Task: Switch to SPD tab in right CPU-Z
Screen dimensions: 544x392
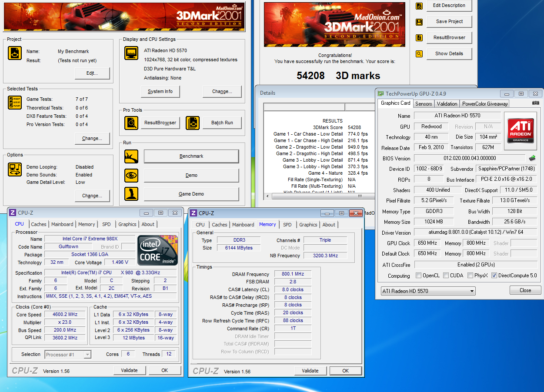Action: pyautogui.click(x=287, y=225)
